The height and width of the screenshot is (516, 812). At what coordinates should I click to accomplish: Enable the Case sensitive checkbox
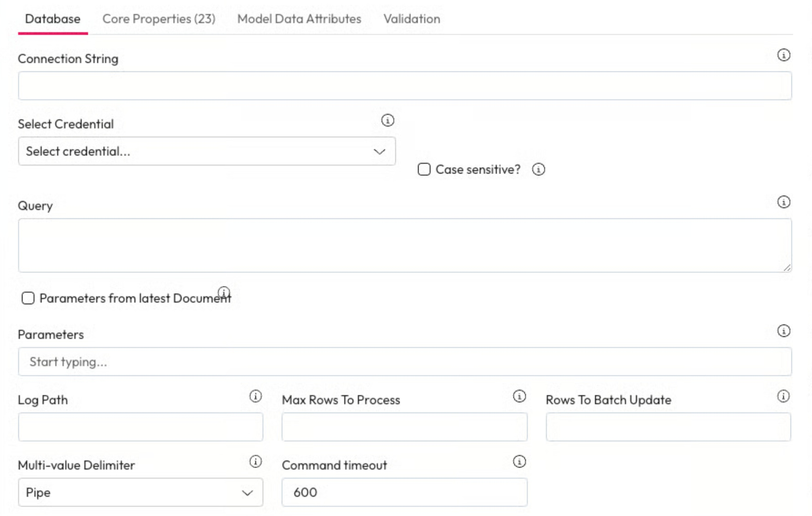coord(424,169)
